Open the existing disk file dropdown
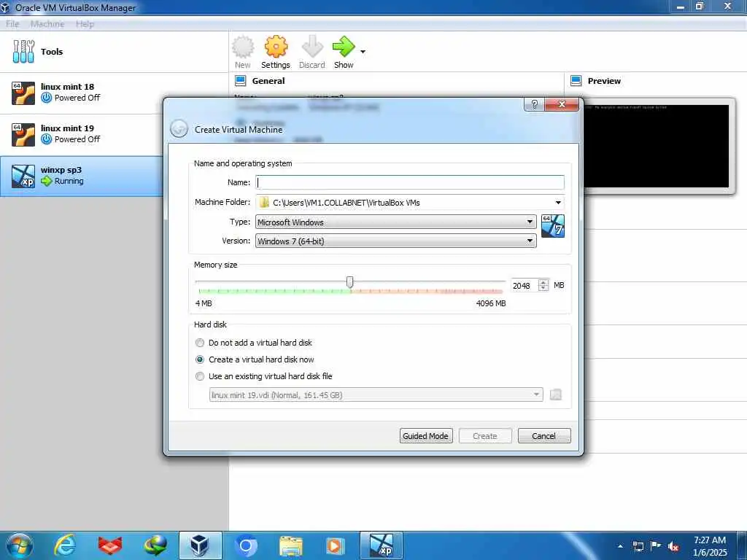The height and width of the screenshot is (560, 747). point(376,394)
